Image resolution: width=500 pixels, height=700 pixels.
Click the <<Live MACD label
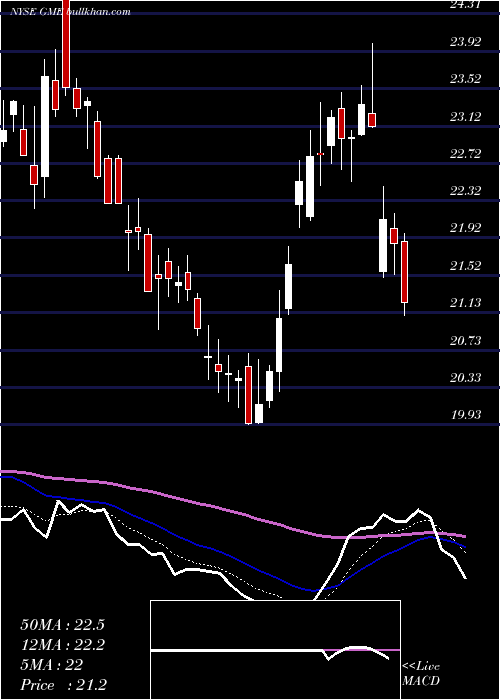click(421, 673)
